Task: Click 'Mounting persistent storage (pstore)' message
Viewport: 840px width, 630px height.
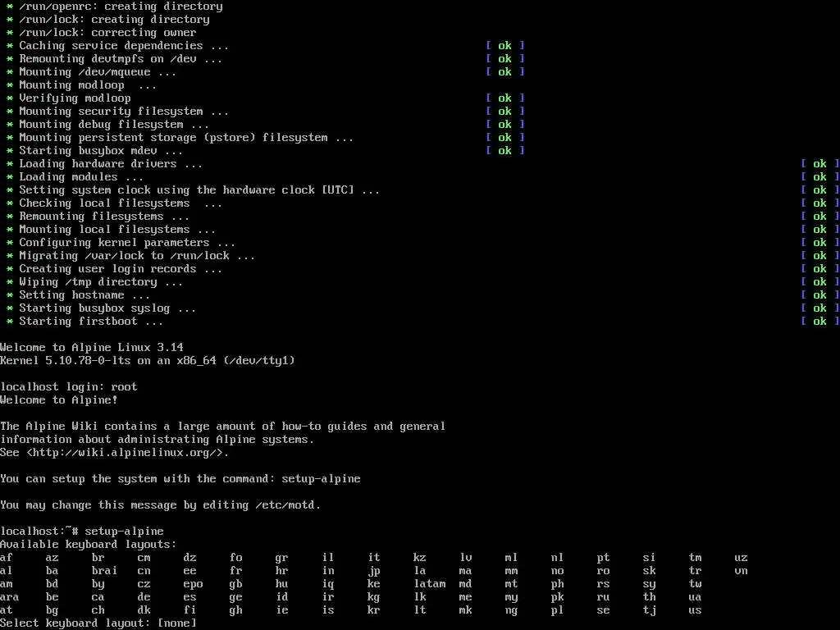Action: (x=186, y=138)
